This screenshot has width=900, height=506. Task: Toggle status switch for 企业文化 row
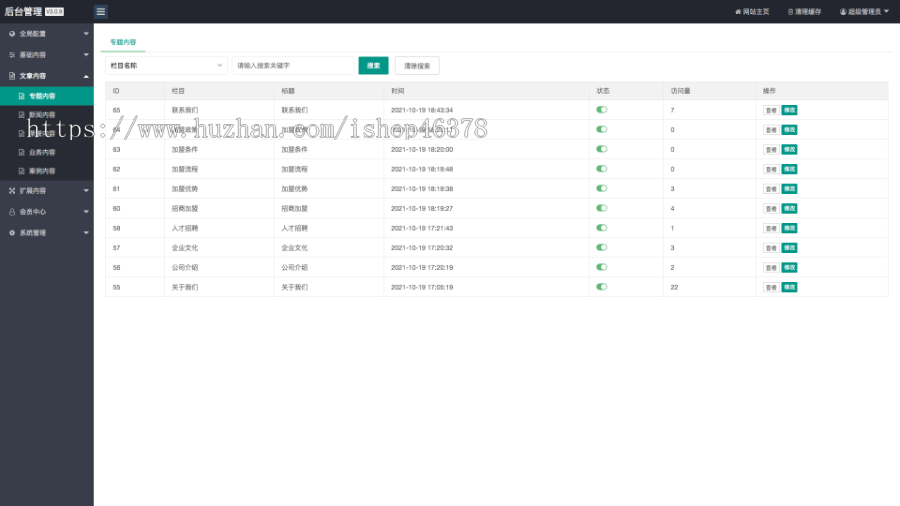pos(602,247)
